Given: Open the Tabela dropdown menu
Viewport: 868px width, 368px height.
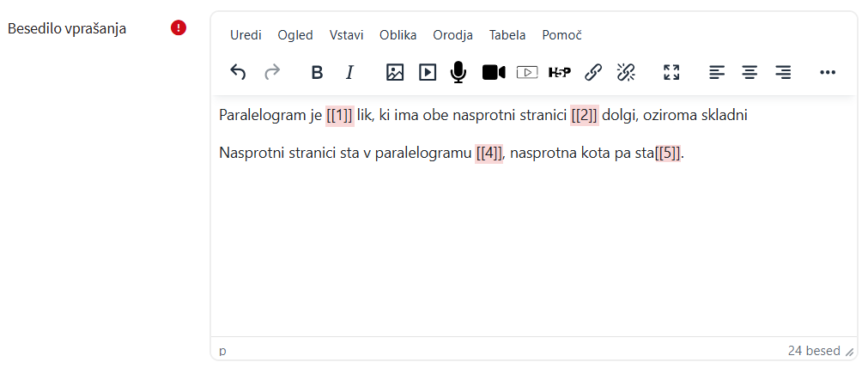Looking at the screenshot, I should 507,35.
